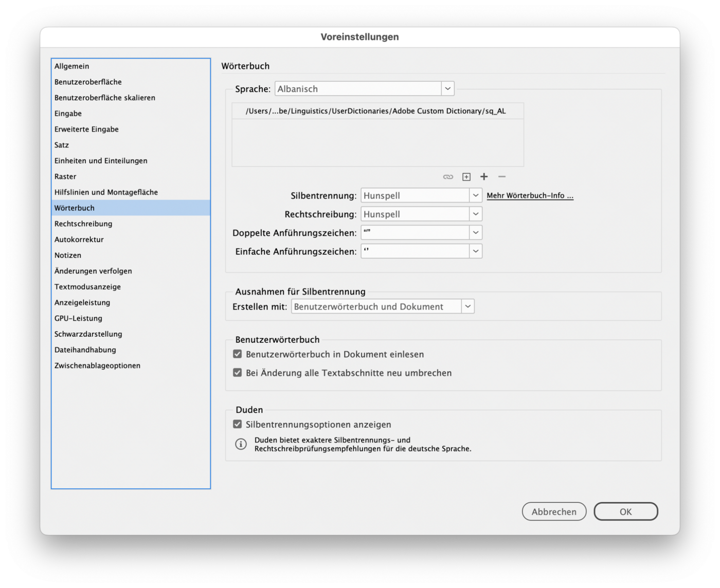Click the Duden info circle icon
Screen dimensions: 720x588
click(241, 444)
